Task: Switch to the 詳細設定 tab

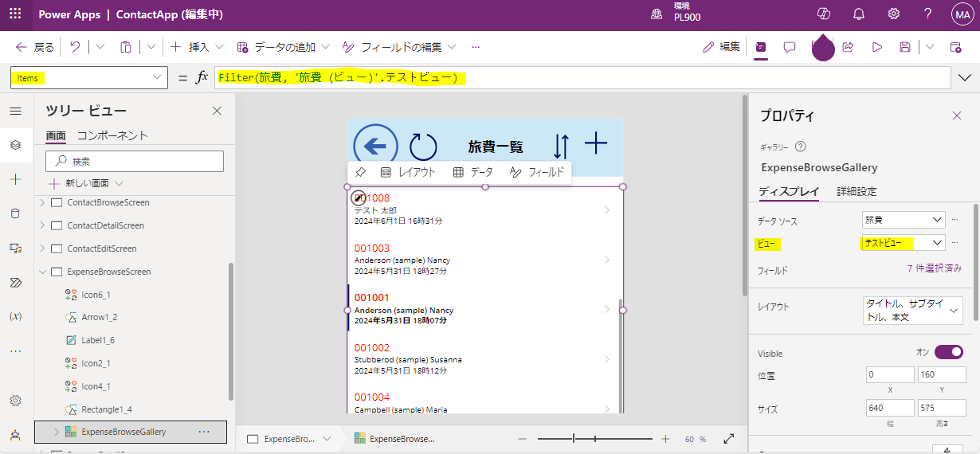Action: point(857,191)
